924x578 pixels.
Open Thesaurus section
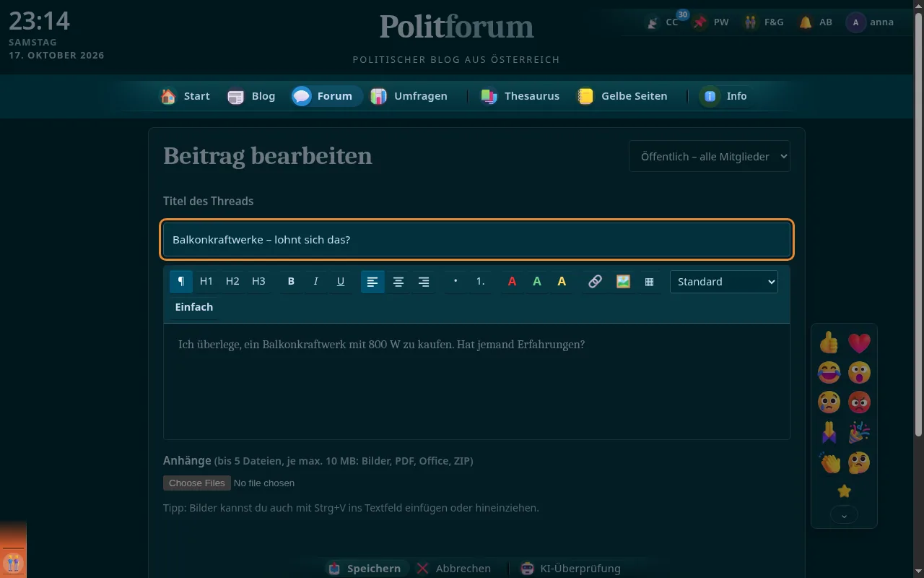[x=520, y=96]
